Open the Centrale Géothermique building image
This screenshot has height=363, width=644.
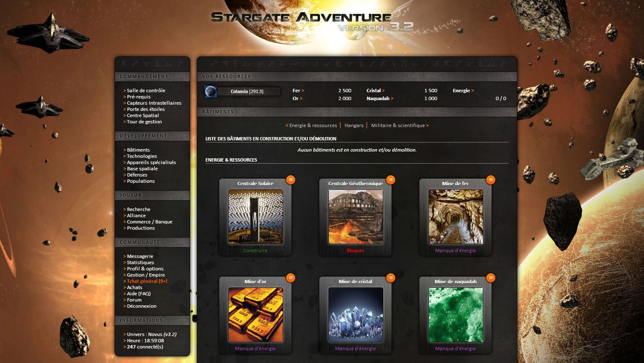tap(356, 217)
